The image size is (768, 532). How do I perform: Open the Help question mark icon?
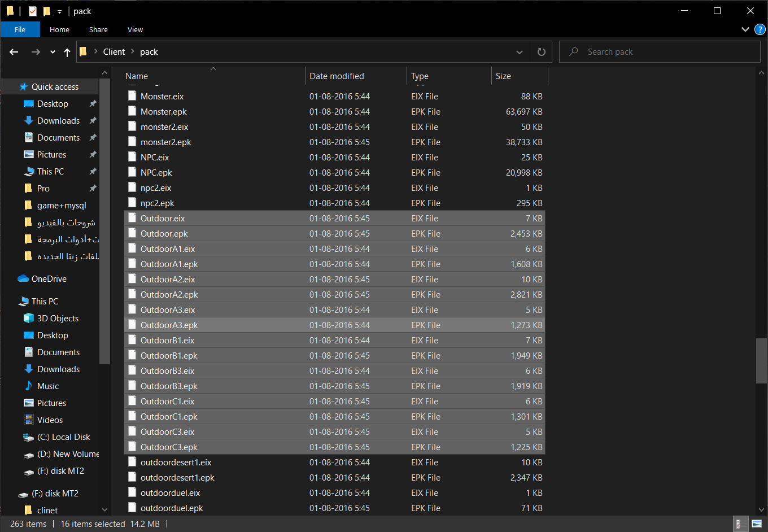click(x=760, y=29)
